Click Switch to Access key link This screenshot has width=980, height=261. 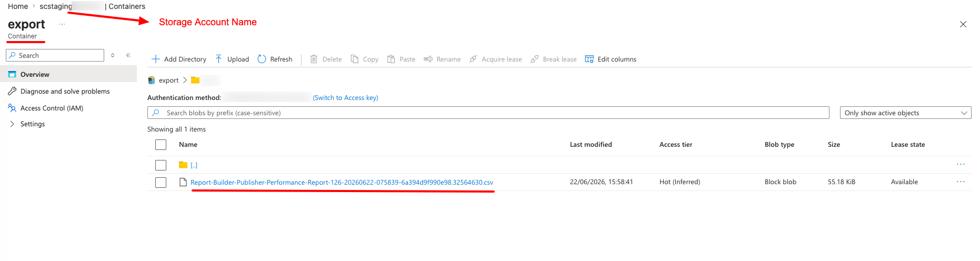pyautogui.click(x=345, y=98)
